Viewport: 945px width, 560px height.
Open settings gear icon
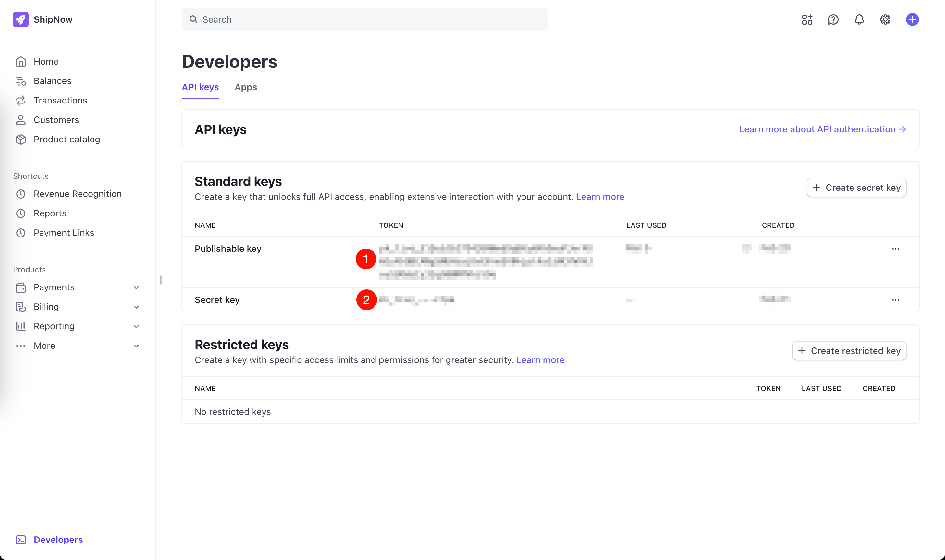coord(885,19)
